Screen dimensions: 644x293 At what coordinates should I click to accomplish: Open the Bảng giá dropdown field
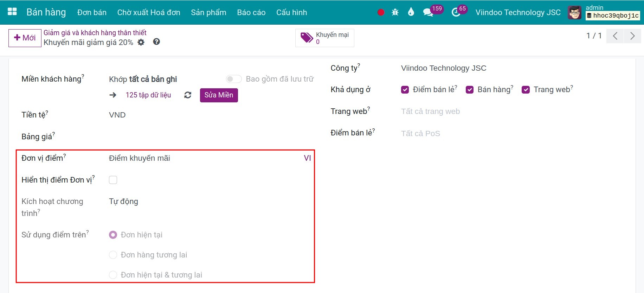(211, 136)
